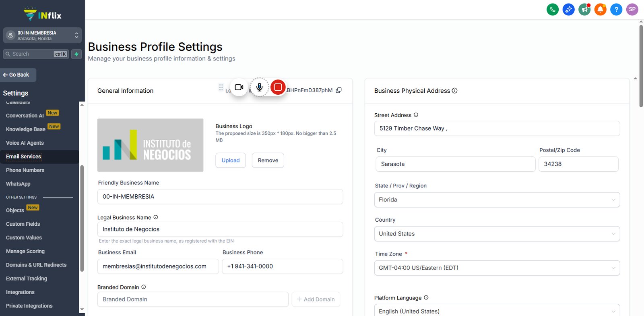
Task: Open Phone Numbers in settings sidebar
Action: pos(25,170)
